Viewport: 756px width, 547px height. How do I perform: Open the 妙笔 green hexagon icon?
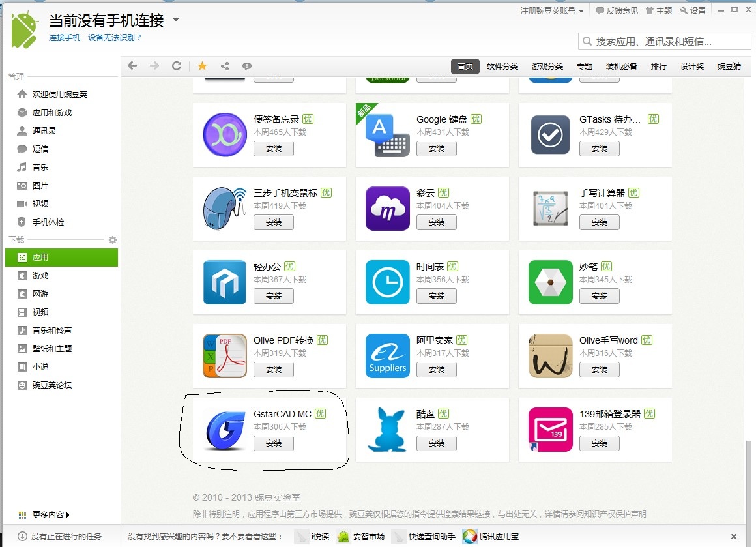pos(550,282)
